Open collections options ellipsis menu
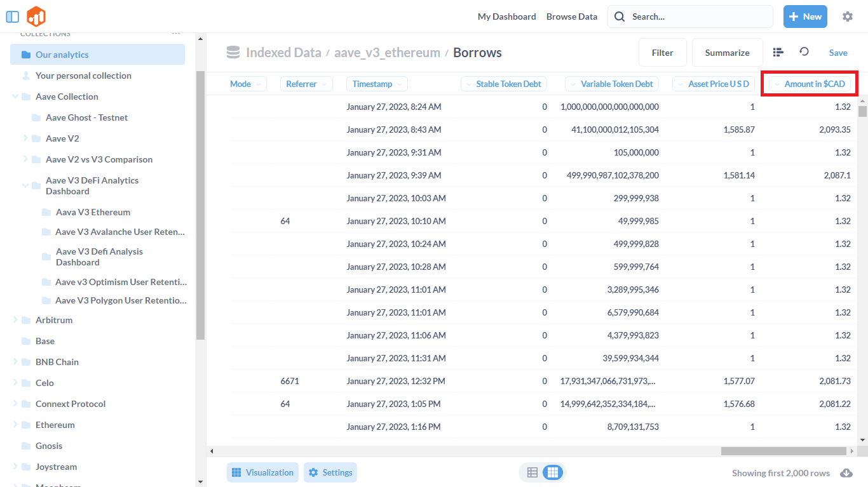This screenshot has height=487, width=868. coord(176,34)
